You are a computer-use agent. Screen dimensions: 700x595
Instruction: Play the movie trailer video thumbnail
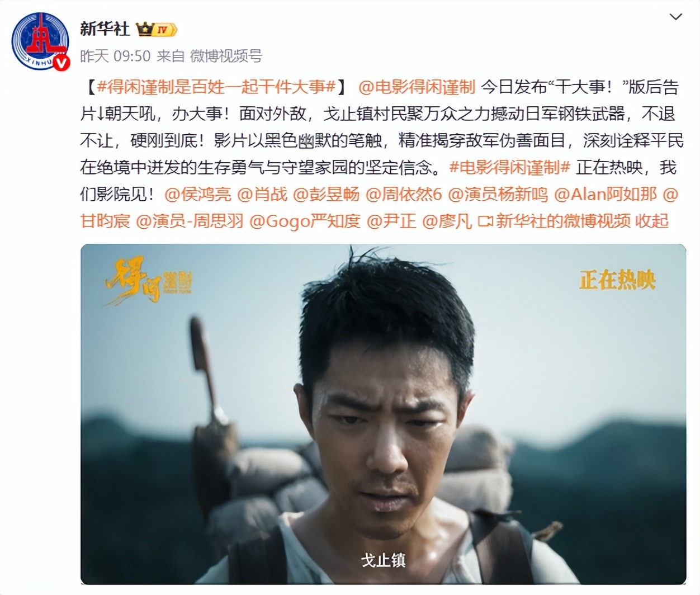tap(383, 414)
